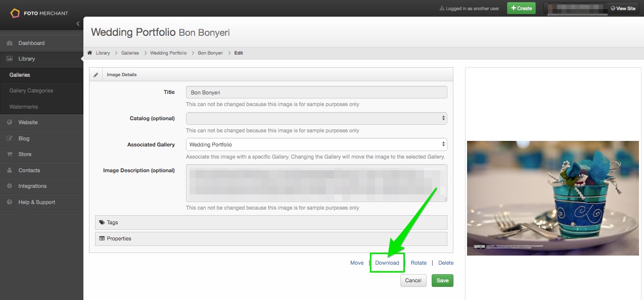The width and height of the screenshot is (644, 300).
Task: Click the Integrations gear icon
Action: click(x=10, y=186)
